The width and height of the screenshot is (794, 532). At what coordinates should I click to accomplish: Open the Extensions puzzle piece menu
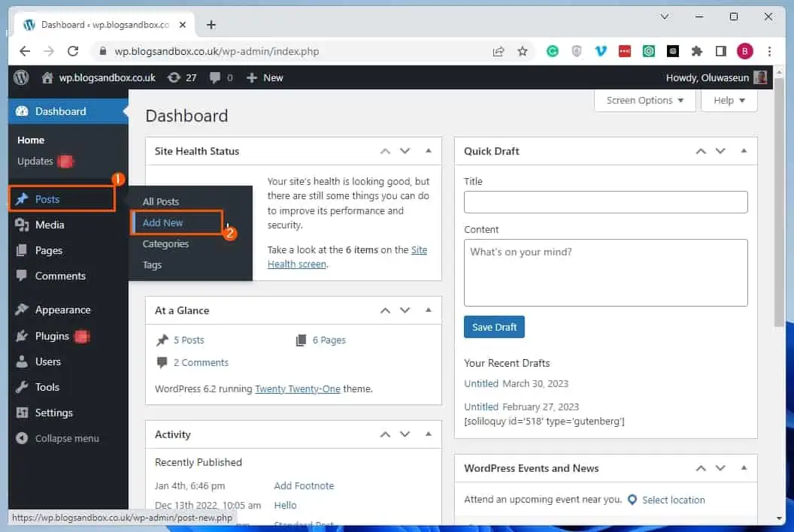697,51
